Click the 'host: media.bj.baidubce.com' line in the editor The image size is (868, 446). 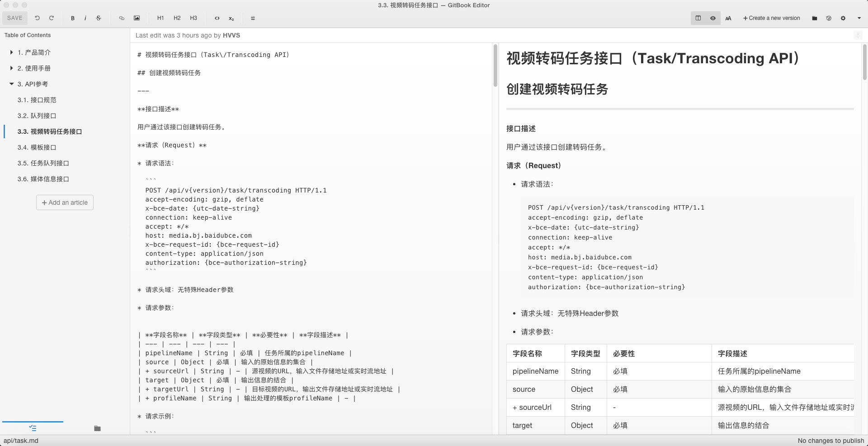click(x=198, y=235)
